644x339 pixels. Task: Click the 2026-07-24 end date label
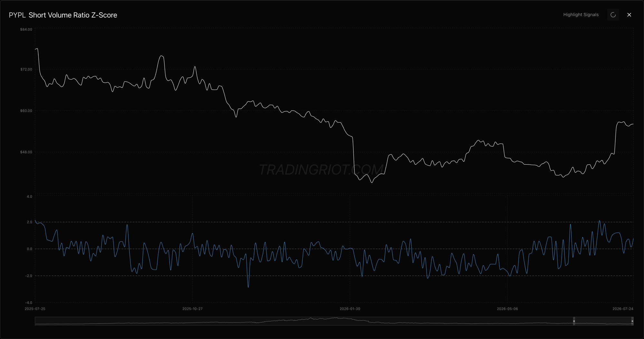pos(623,309)
